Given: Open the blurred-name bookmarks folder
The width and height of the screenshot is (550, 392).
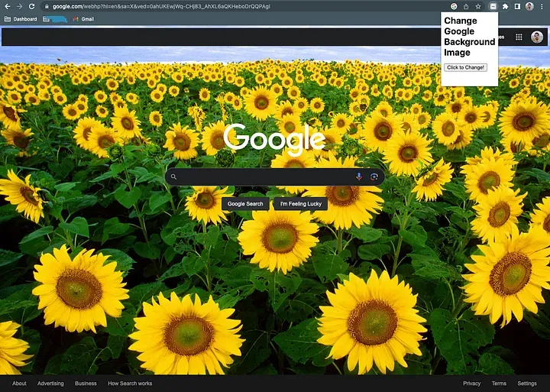Looking at the screenshot, I should (x=55, y=19).
